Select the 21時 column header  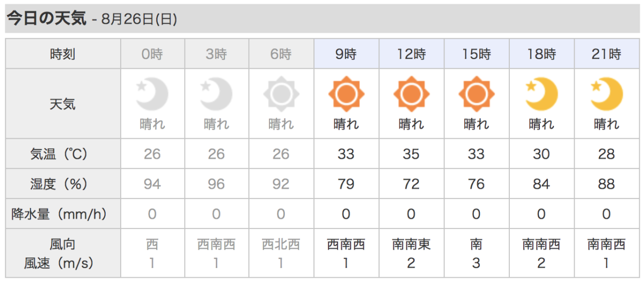(606, 54)
